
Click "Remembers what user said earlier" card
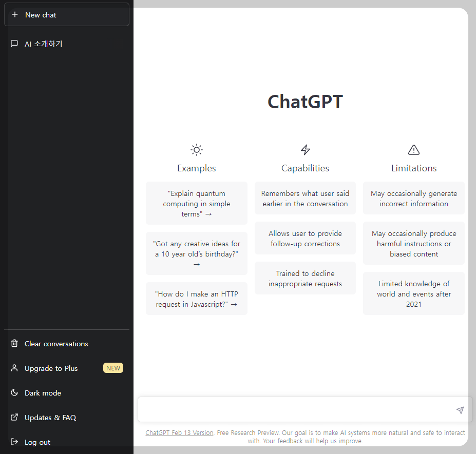[305, 198]
